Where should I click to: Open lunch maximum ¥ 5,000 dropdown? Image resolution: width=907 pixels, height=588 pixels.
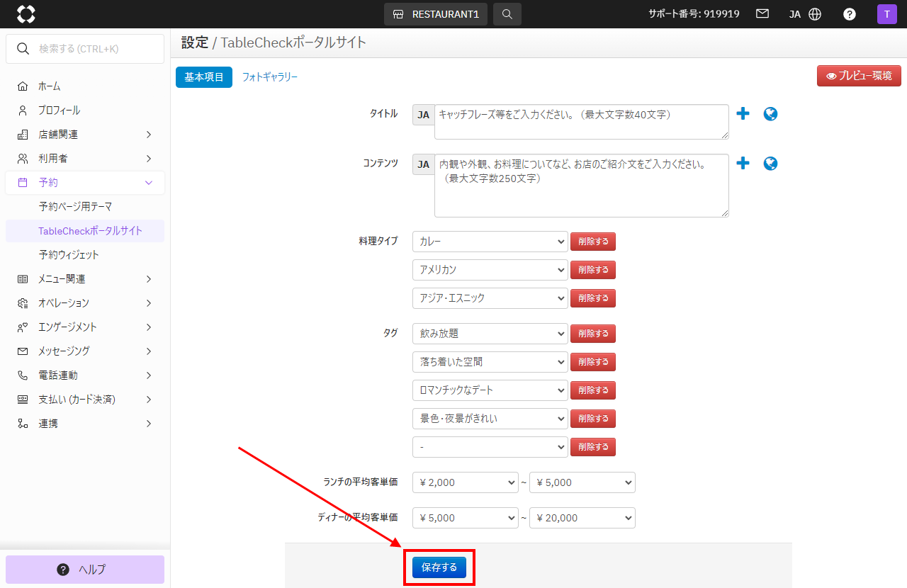(x=582, y=482)
